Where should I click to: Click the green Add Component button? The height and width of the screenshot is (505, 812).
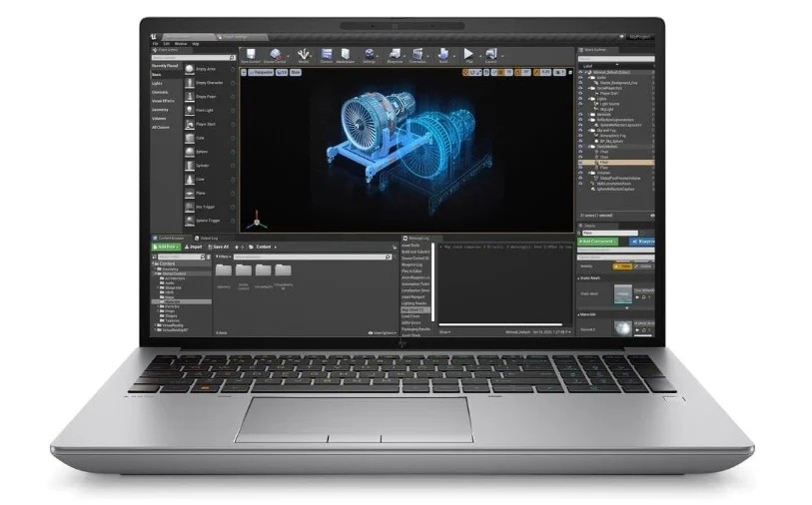click(x=598, y=242)
